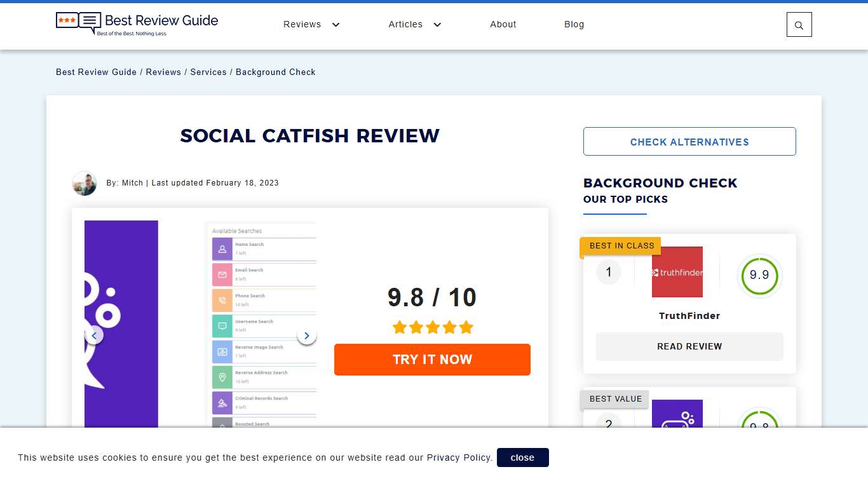Open the Boosted Search icon
The width and height of the screenshot is (868, 488).
222,424
